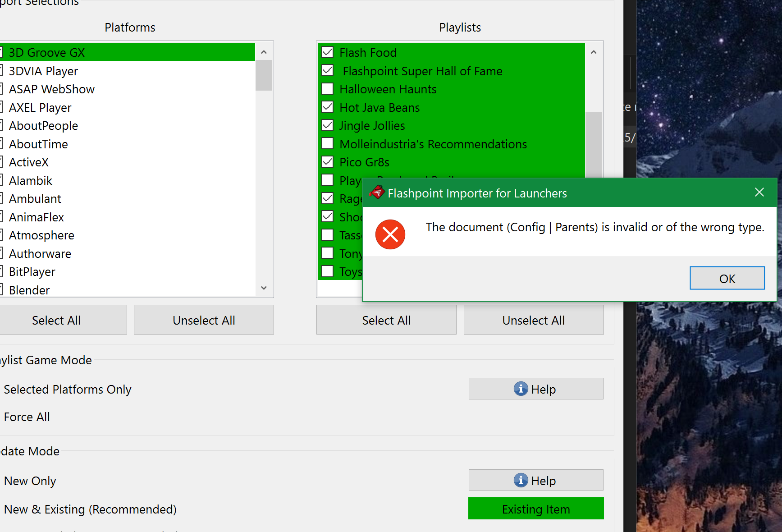This screenshot has width=782, height=532.
Task: Select 3D Groove GX platform
Action: [x=128, y=52]
